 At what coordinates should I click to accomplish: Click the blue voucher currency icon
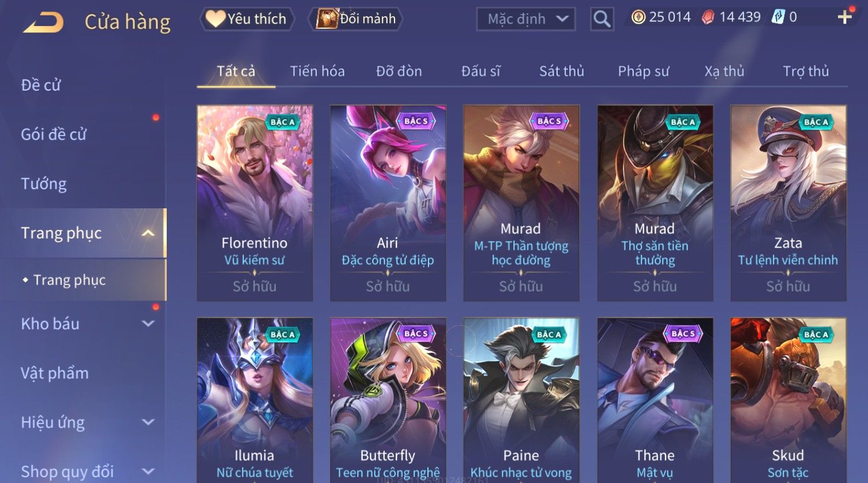pyautogui.click(x=779, y=17)
